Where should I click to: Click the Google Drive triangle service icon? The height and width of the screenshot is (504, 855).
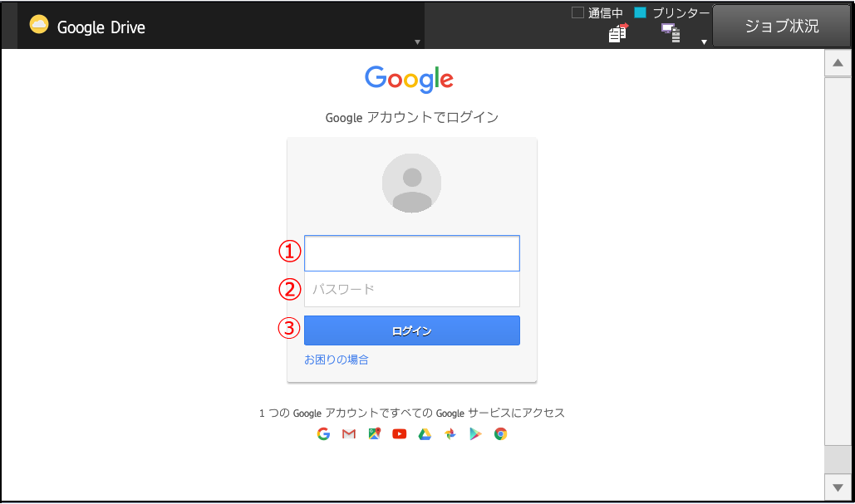[x=425, y=433]
